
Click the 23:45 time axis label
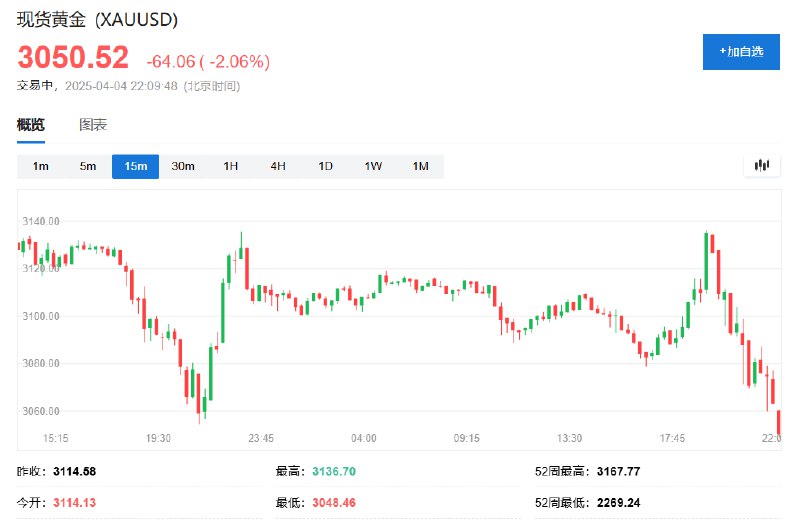(261, 438)
